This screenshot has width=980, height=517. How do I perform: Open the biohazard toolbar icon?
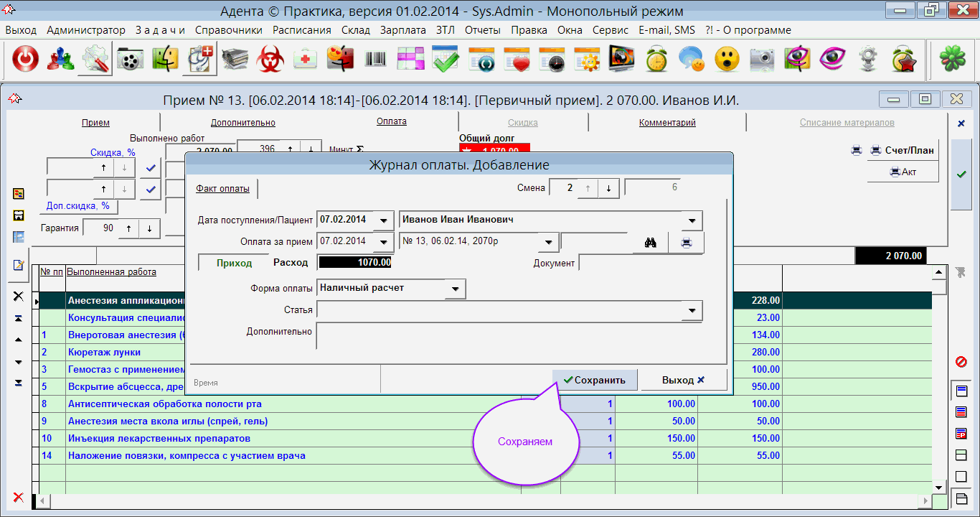[270, 60]
